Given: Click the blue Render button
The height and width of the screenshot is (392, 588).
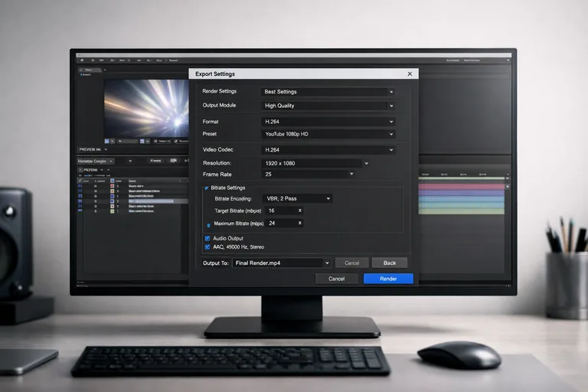Looking at the screenshot, I should (388, 279).
